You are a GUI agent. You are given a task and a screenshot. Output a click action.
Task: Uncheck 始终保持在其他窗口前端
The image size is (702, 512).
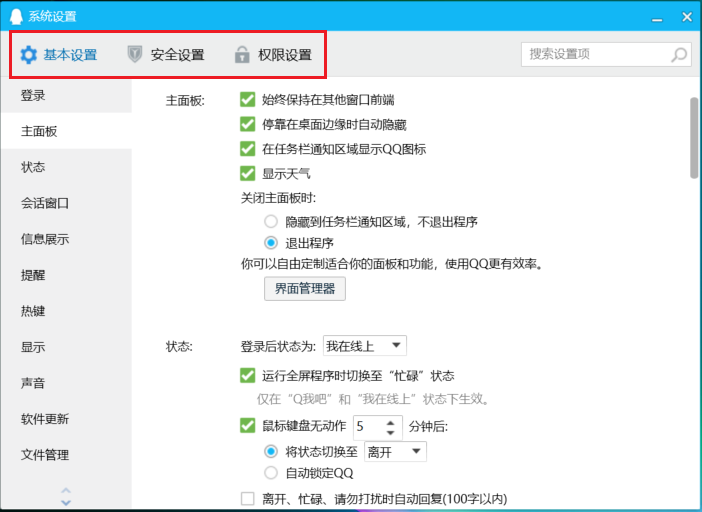tap(248, 99)
